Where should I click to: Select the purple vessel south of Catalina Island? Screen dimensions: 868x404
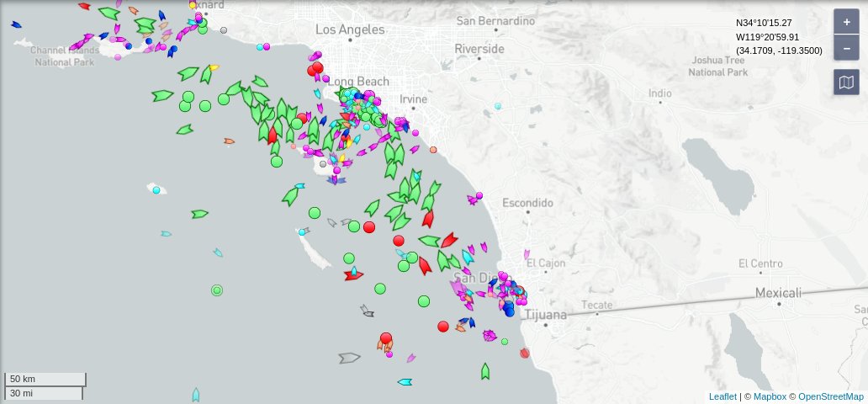(x=336, y=180)
